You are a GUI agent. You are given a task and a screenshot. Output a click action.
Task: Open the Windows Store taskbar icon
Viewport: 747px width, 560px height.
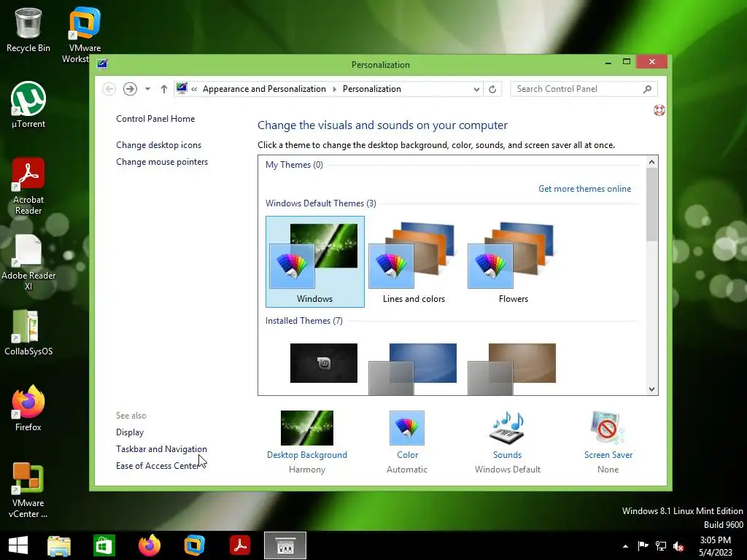click(104, 545)
